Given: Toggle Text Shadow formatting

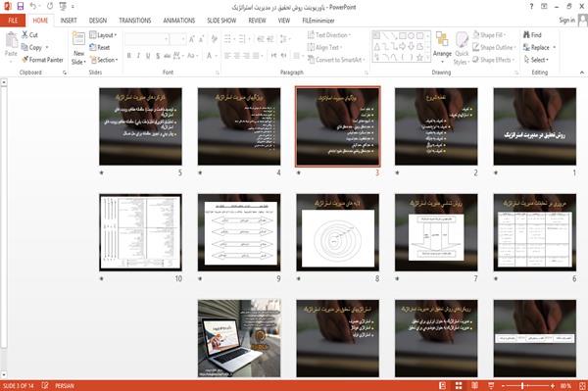Looking at the screenshot, I should pyautogui.click(x=158, y=56).
